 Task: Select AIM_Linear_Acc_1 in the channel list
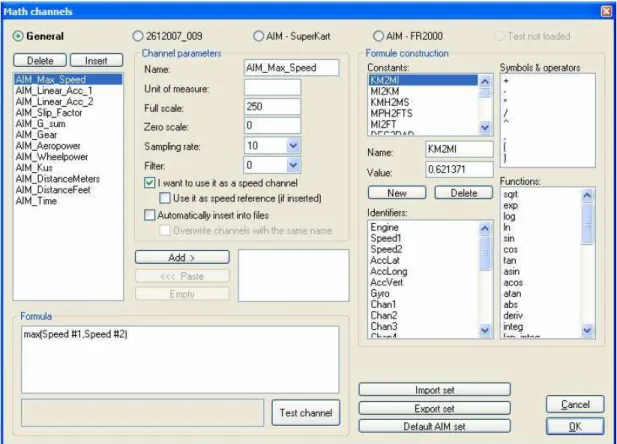point(68,91)
